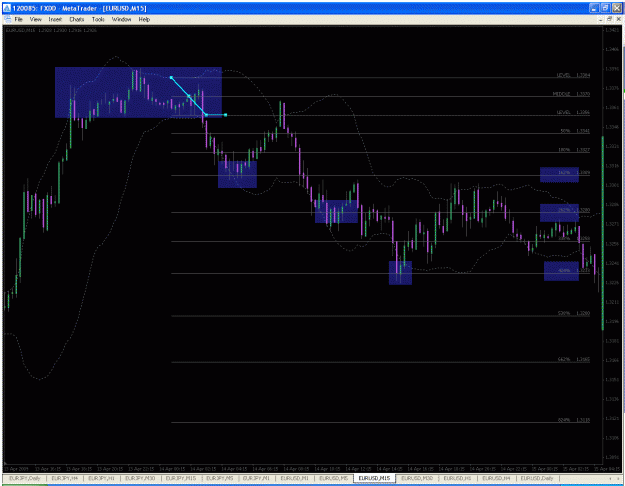Click the 520% level label
This screenshot has width=625, height=486.
tap(574, 313)
